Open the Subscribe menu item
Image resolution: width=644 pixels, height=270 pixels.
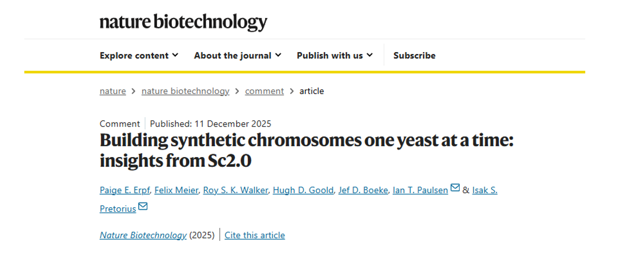[x=414, y=55]
